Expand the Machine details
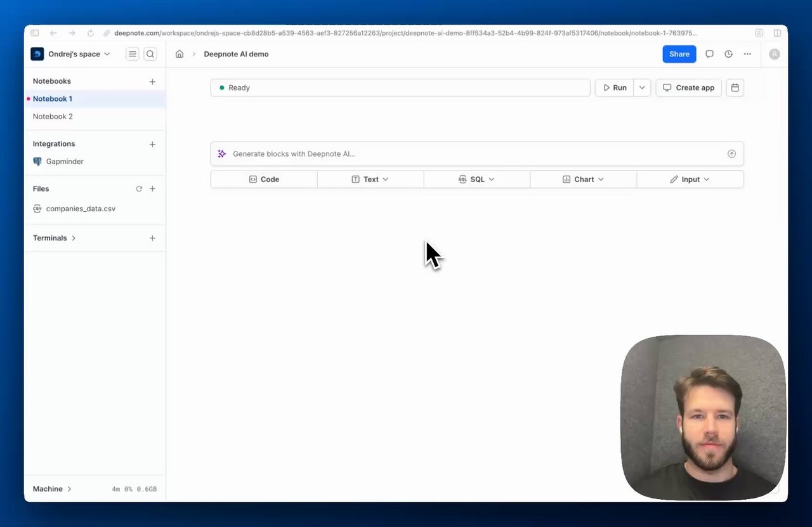 click(69, 489)
